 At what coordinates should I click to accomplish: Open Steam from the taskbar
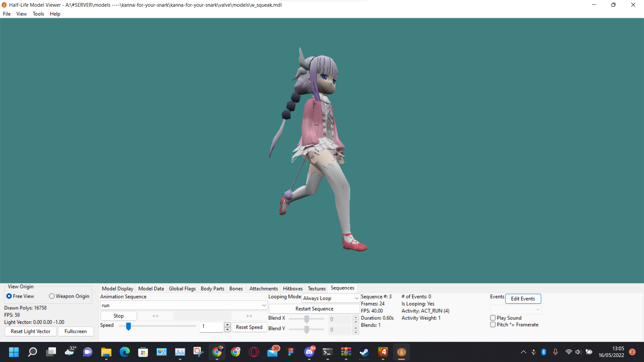[364, 352]
